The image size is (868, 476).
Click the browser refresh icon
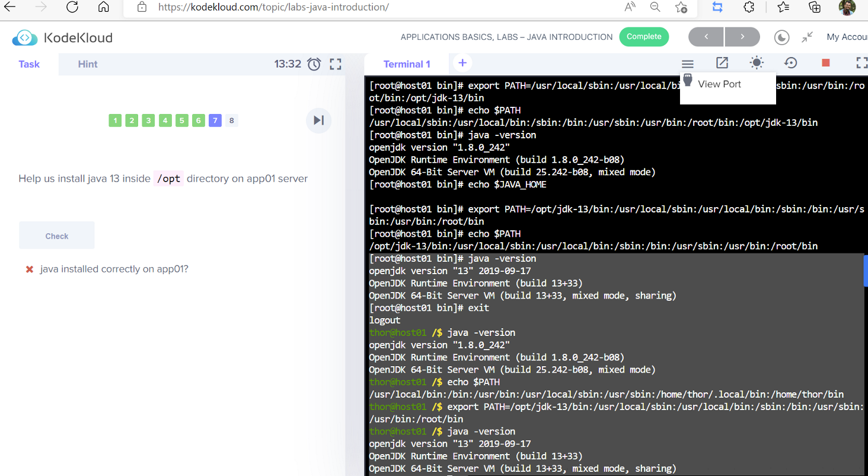(72, 7)
